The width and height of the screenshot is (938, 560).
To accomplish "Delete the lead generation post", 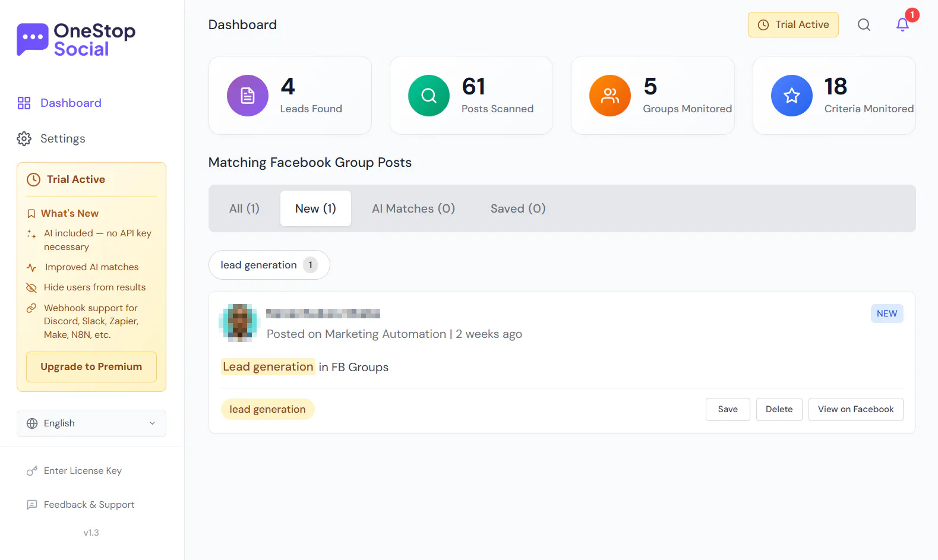I will (x=779, y=410).
